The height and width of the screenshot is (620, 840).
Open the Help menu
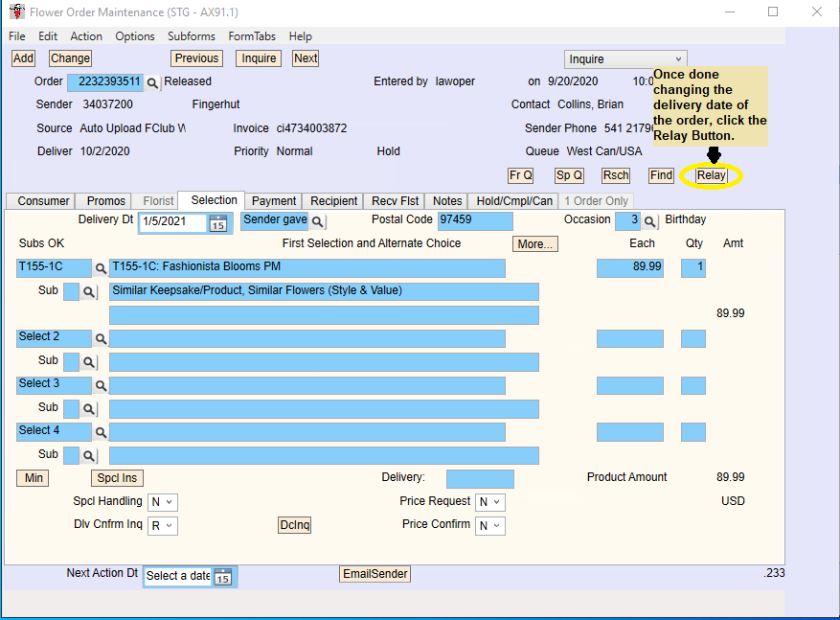(x=301, y=36)
